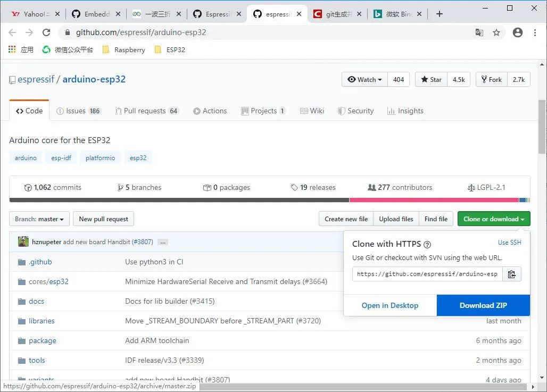
Task: Select the esp32 topic tag
Action: tap(138, 158)
